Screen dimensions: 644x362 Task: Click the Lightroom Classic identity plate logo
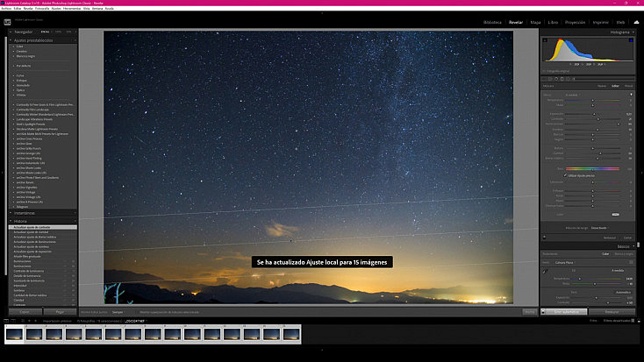7,22
